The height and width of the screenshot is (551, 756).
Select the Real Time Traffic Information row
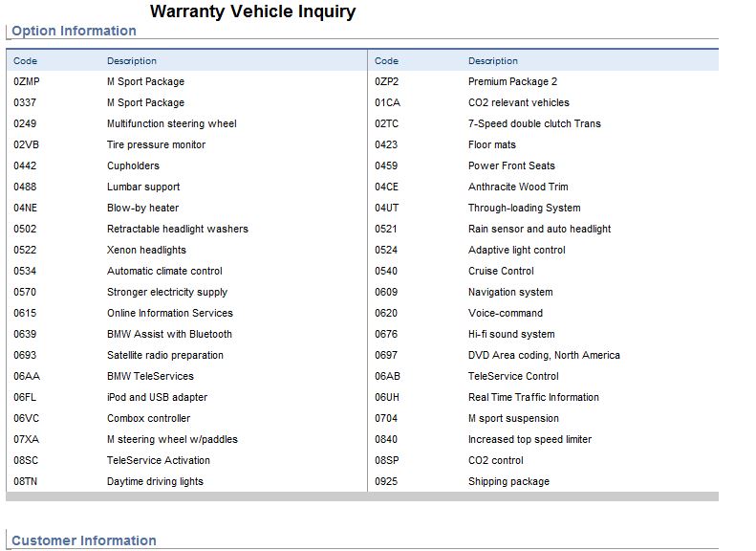tap(533, 398)
